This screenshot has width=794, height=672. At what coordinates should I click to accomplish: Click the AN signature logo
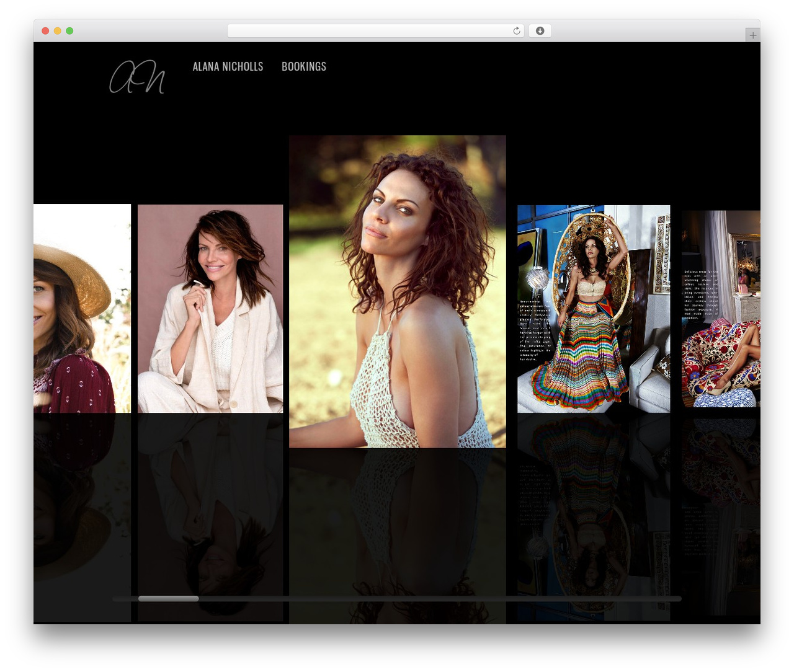[x=137, y=77]
